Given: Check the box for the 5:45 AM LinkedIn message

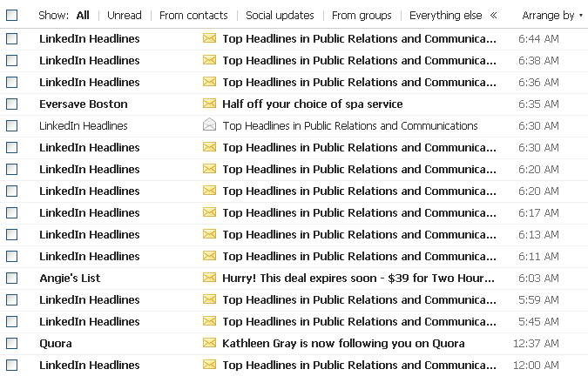Looking at the screenshot, I should coord(11,321).
